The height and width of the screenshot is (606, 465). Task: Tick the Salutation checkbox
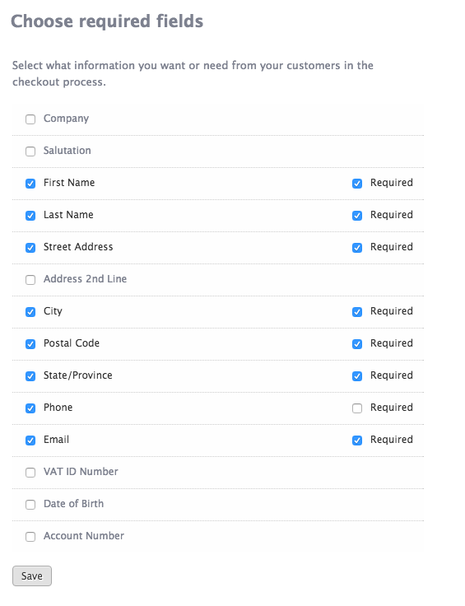(x=31, y=151)
